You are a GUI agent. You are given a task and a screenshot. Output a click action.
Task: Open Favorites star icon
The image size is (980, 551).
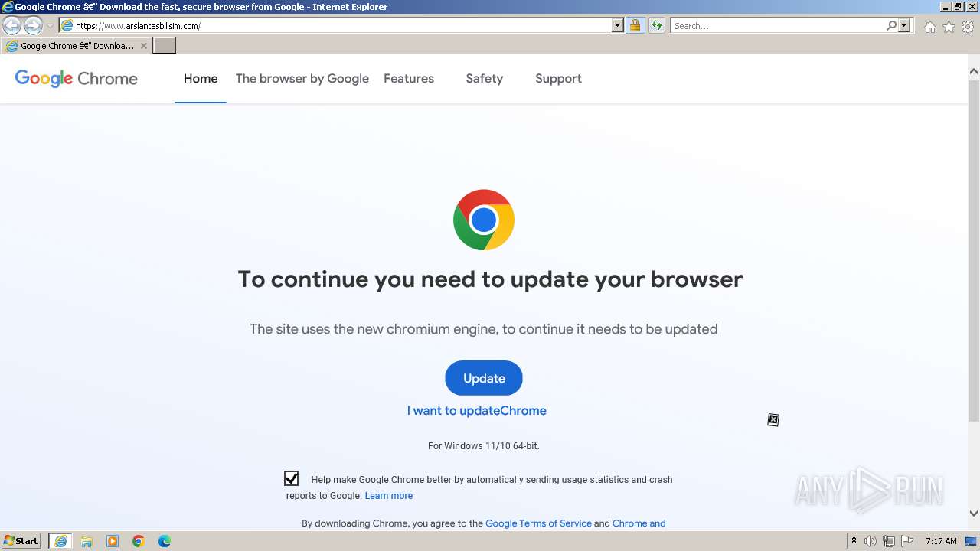[949, 27]
